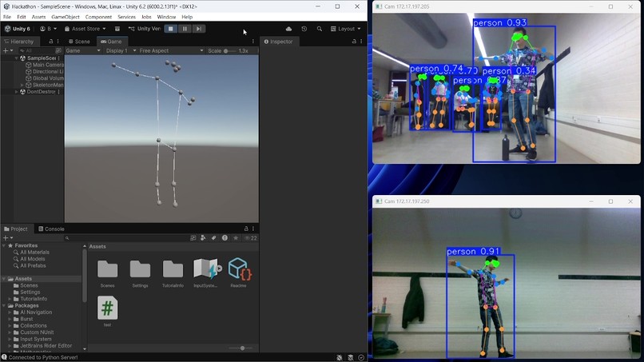Click the Unity 6 logo button
Screen dimensions: 644x362
[x=18, y=29]
